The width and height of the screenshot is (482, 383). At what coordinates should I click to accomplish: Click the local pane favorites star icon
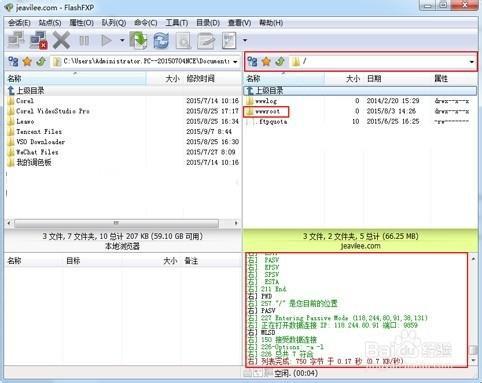27,61
